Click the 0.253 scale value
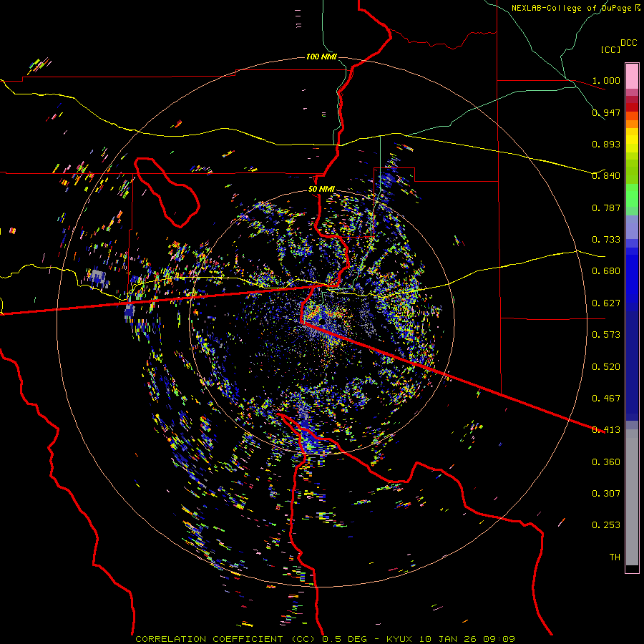 606,525
